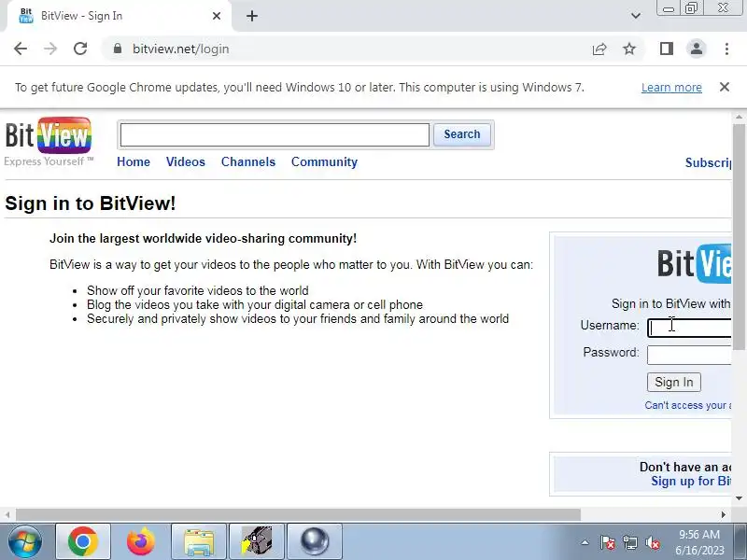Click the Sign In button
Screen dimensions: 747x560
click(673, 382)
